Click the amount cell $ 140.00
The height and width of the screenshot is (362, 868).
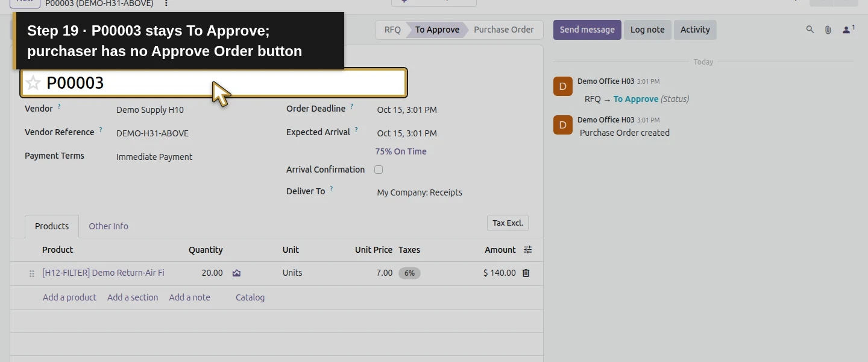tap(499, 273)
